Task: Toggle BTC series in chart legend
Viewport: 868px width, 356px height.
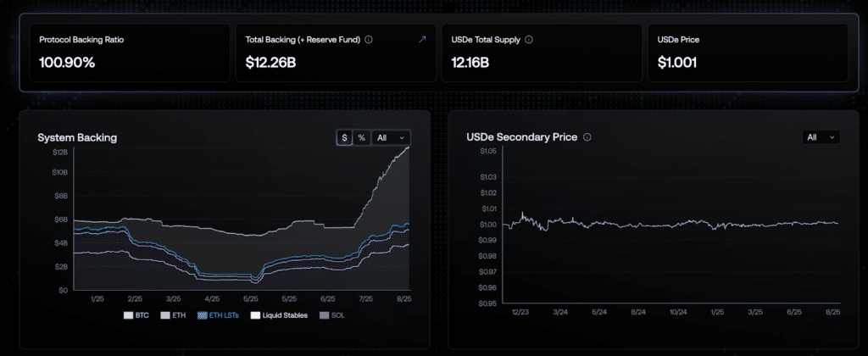Action: [x=136, y=315]
